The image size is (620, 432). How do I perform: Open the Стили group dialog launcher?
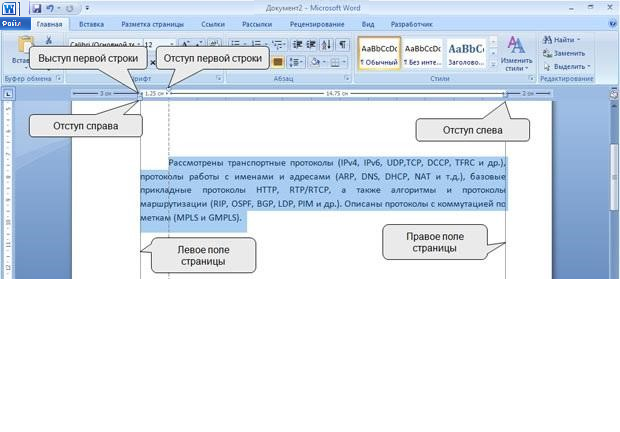[x=531, y=78]
